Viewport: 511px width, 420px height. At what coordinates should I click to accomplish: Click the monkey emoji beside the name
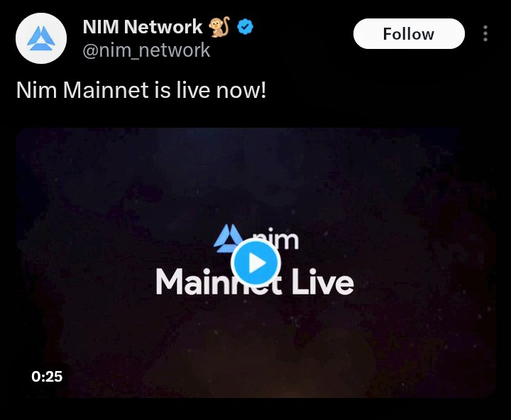coord(219,27)
